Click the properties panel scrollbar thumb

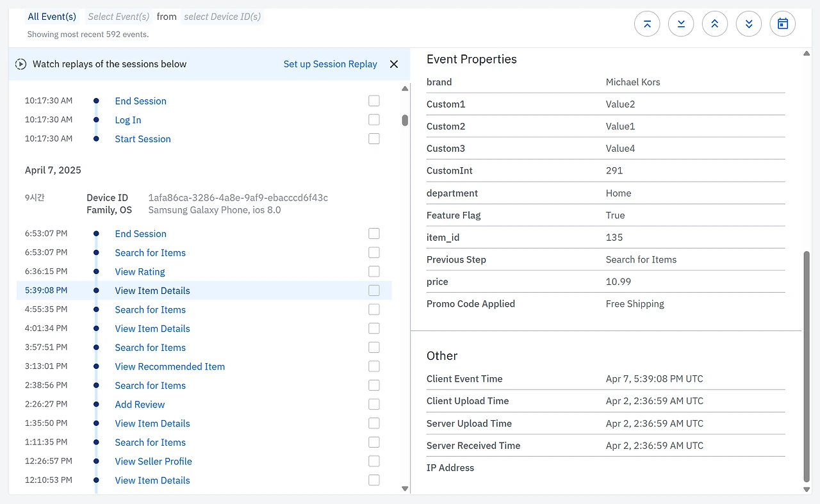pos(807,365)
